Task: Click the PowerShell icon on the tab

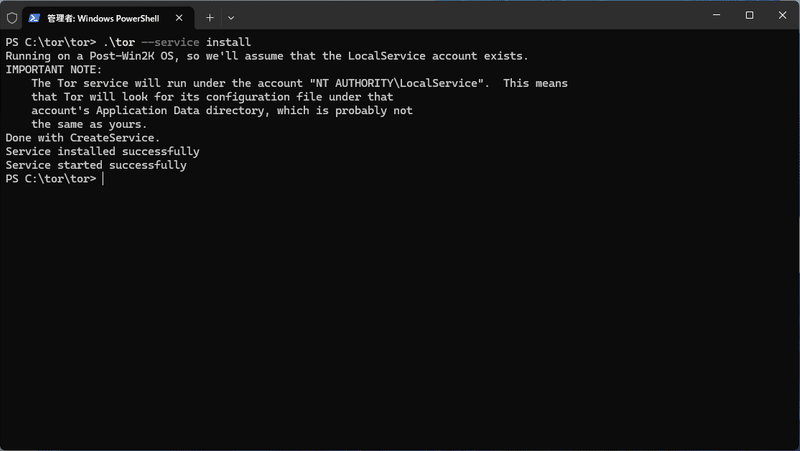Action: point(35,17)
